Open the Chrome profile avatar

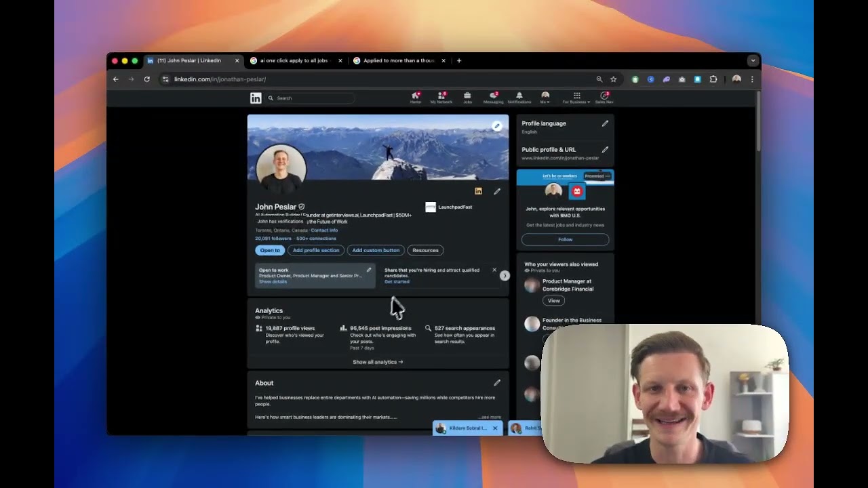(x=736, y=79)
